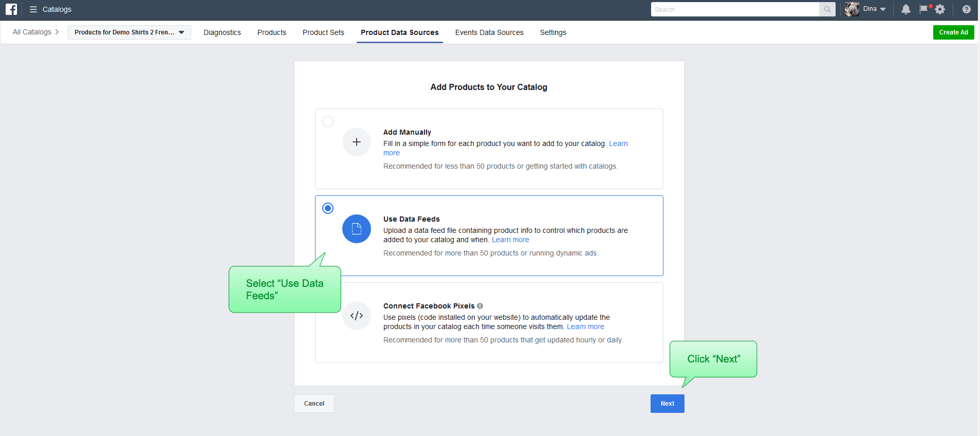Click the Facebook logo icon
The width and height of the screenshot is (980, 436).
tap(11, 9)
